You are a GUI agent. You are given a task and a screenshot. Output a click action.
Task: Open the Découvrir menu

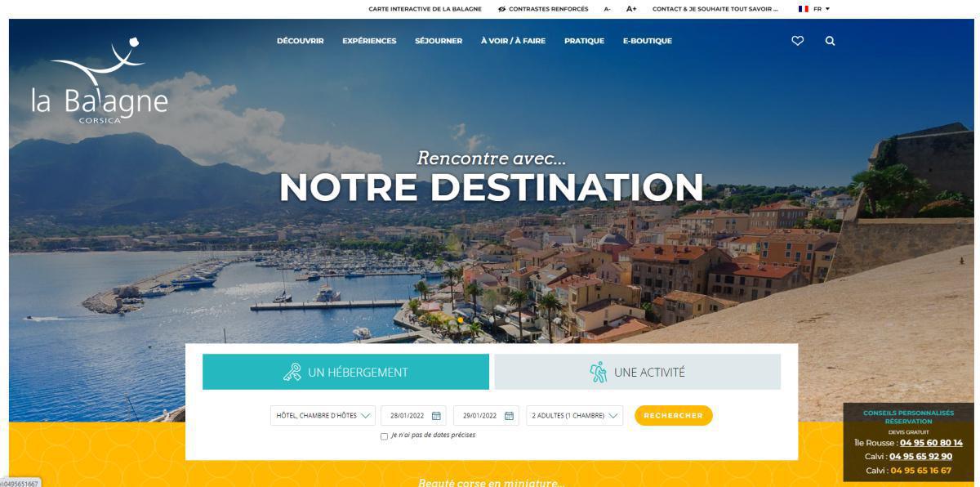(x=301, y=41)
